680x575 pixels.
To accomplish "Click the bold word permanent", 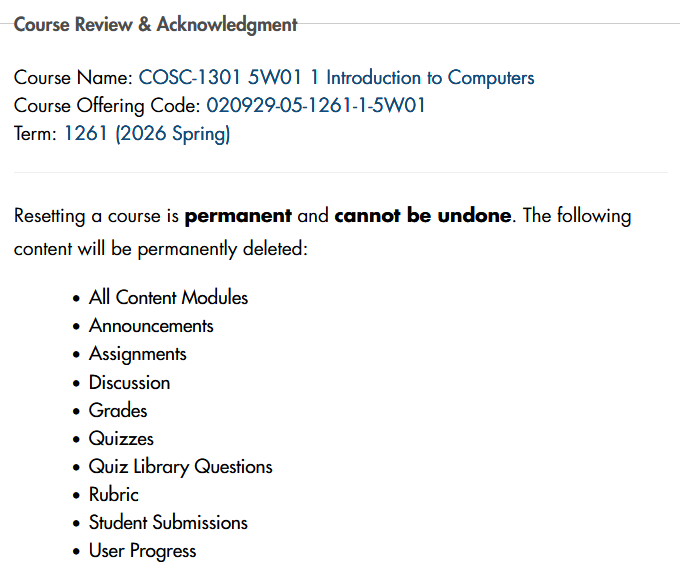I will [x=238, y=216].
